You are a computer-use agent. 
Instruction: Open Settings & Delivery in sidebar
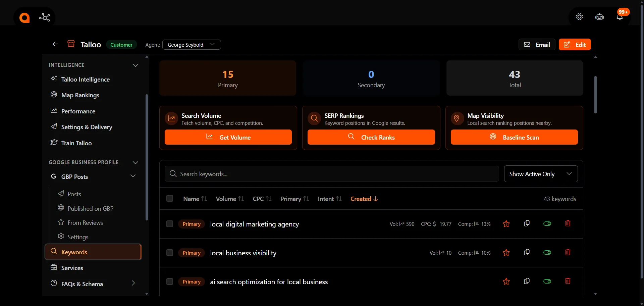[93, 127]
